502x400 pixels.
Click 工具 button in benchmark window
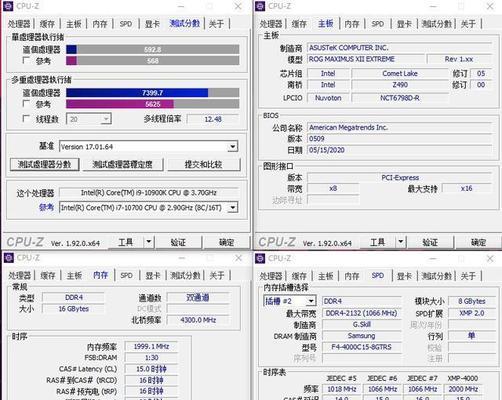[x=126, y=242]
